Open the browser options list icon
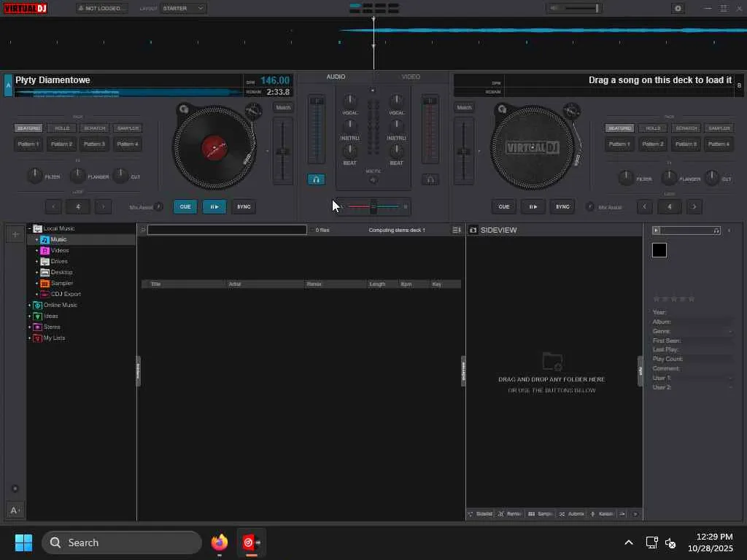Viewport: 747px width, 560px height. pyautogui.click(x=457, y=230)
